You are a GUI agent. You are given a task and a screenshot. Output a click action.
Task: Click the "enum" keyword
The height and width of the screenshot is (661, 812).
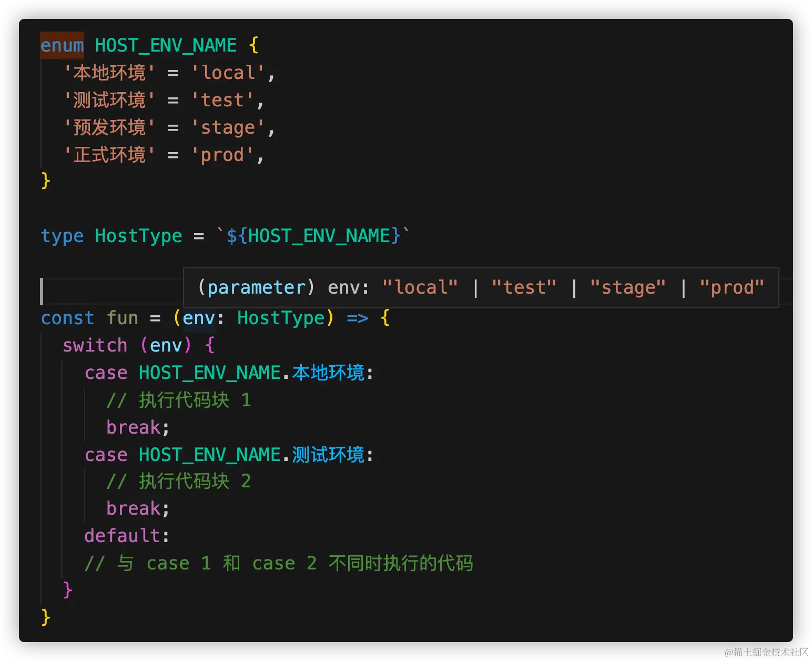62,45
